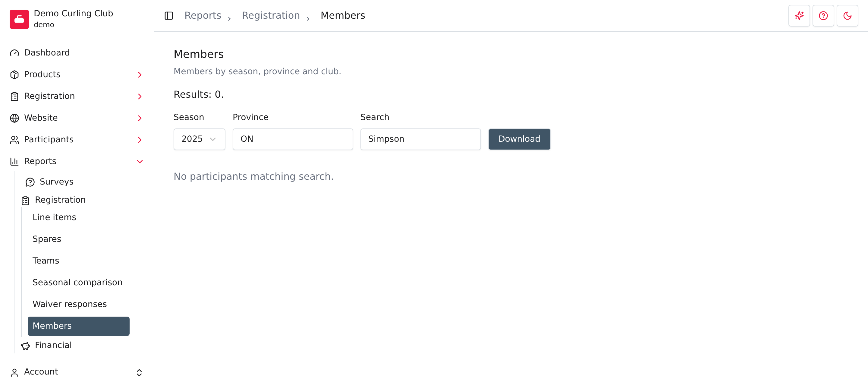The image size is (868, 392).
Task: Click the Financial piggy bank icon
Action: pyautogui.click(x=25, y=346)
